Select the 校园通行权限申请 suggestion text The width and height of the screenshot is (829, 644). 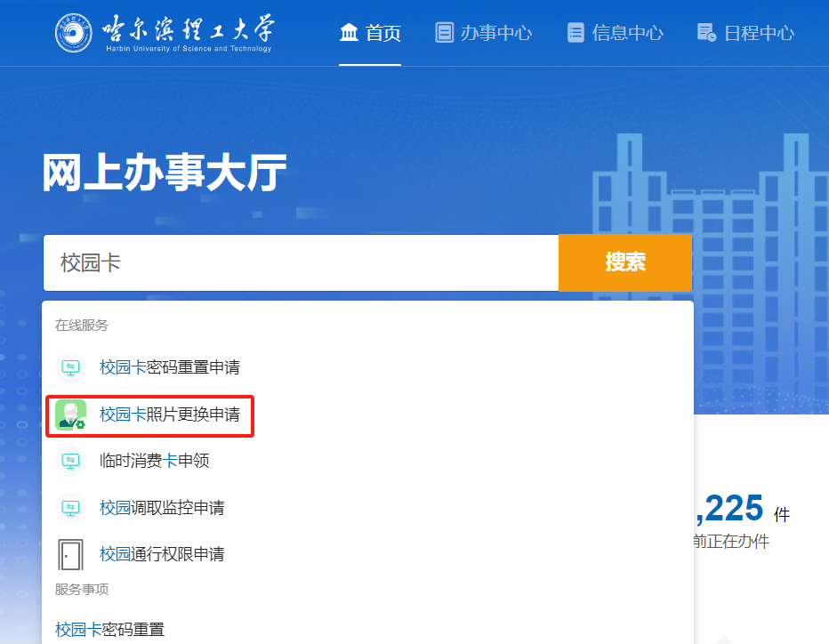click(162, 554)
